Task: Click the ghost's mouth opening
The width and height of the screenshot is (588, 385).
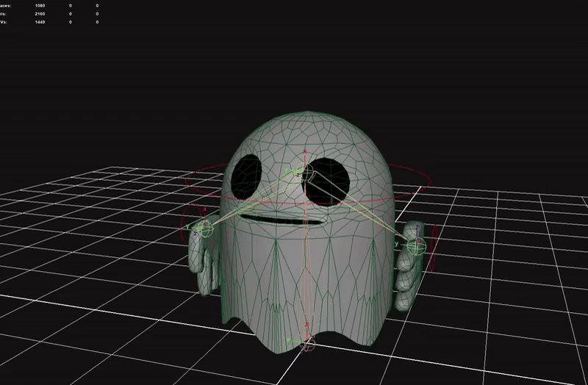Action: 282,220
